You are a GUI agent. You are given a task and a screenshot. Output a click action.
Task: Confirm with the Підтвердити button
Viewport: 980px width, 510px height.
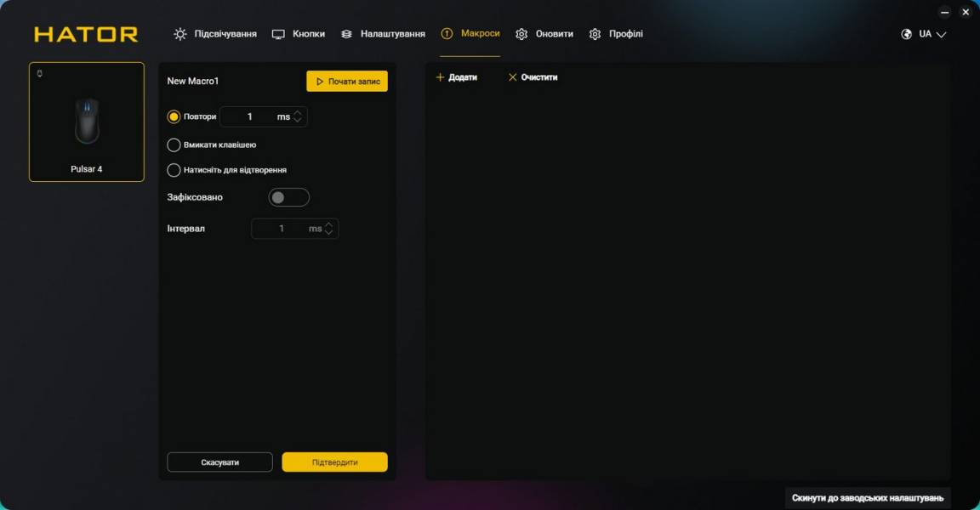pos(334,462)
